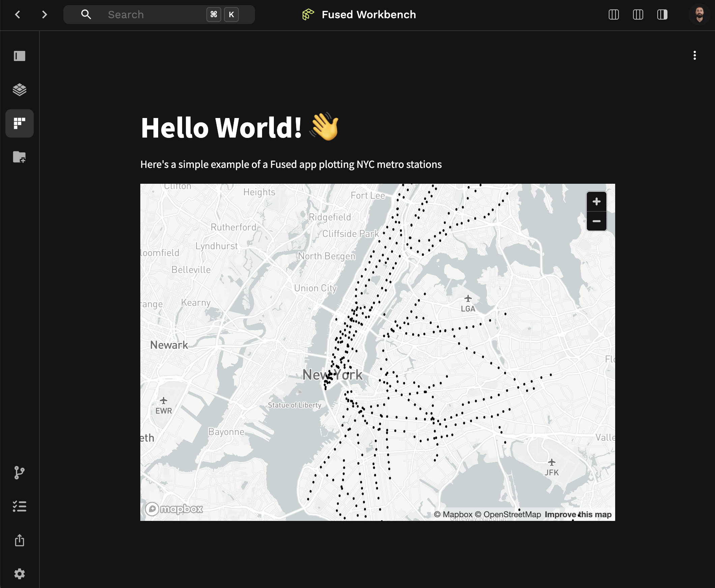Toggle the left panel layout button
715x588 pixels.
[x=614, y=14]
